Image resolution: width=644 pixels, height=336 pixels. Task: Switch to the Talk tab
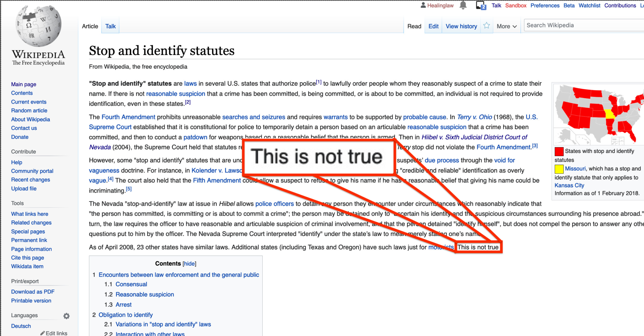click(x=110, y=26)
